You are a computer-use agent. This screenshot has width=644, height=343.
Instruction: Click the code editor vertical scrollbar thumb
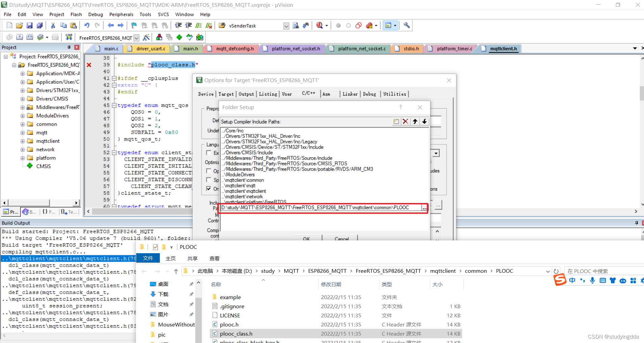click(x=642, y=93)
